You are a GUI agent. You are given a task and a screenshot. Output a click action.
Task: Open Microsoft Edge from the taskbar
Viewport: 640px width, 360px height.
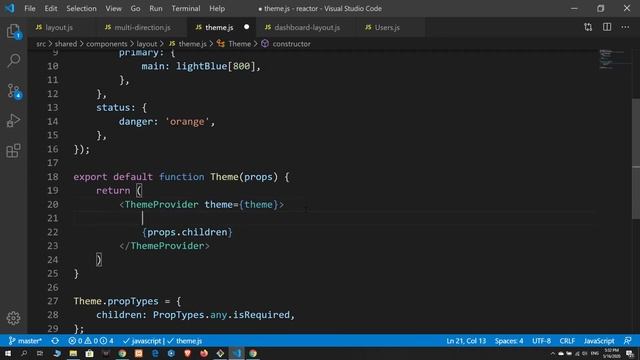[x=155, y=353]
